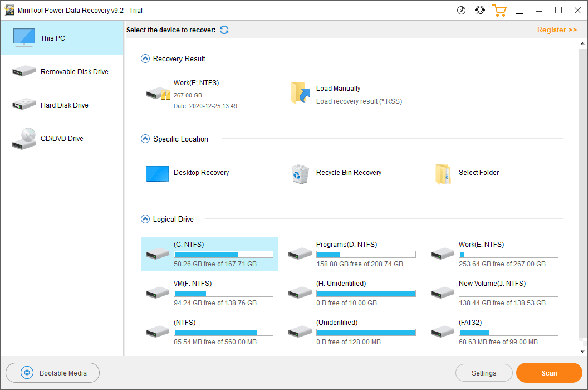
Task: Click the Bootable Media disc icon
Action: click(x=27, y=373)
